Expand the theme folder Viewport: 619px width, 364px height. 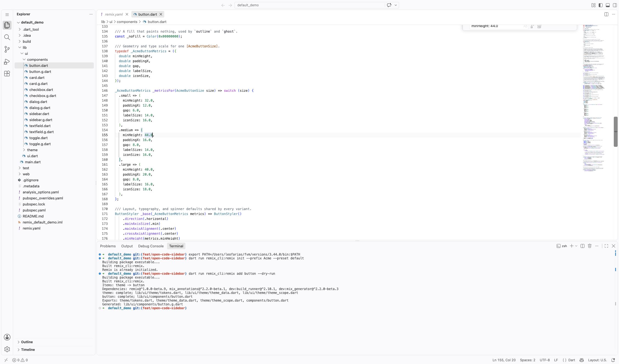click(x=24, y=150)
